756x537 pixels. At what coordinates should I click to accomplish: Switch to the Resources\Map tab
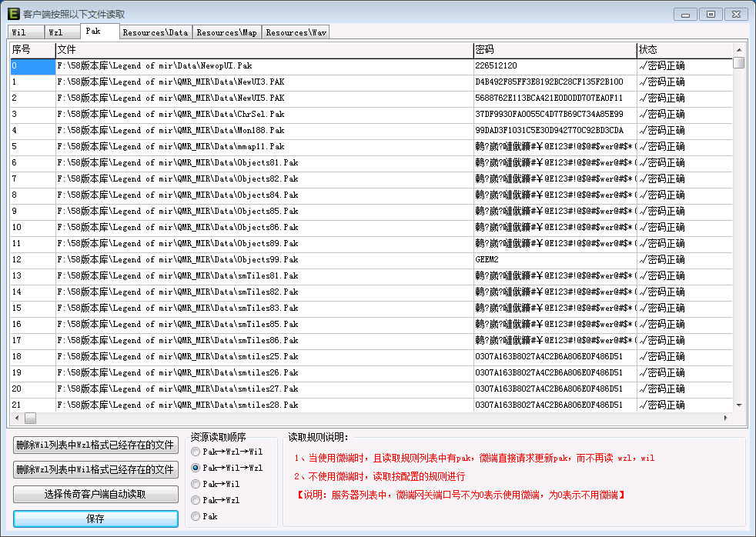point(226,32)
